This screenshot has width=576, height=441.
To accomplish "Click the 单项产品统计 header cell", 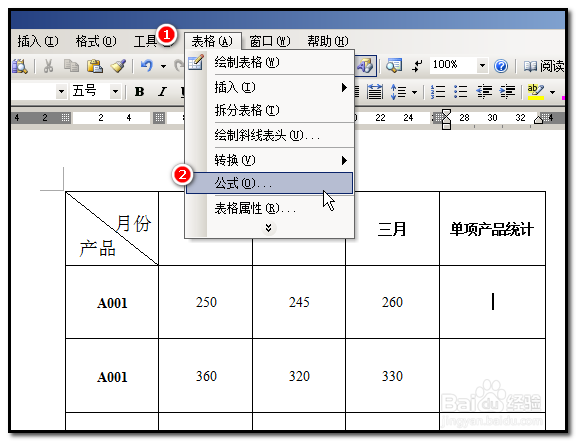I will pyautogui.click(x=492, y=228).
